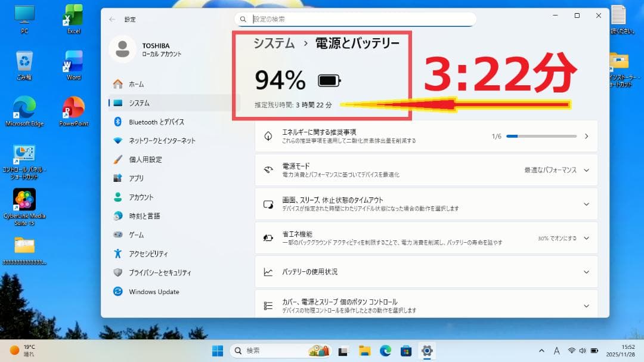This screenshot has height=362, width=644.
Task: Expand the 画面、スリープ、休止状態のタイムアウト section
Action: coord(586,203)
